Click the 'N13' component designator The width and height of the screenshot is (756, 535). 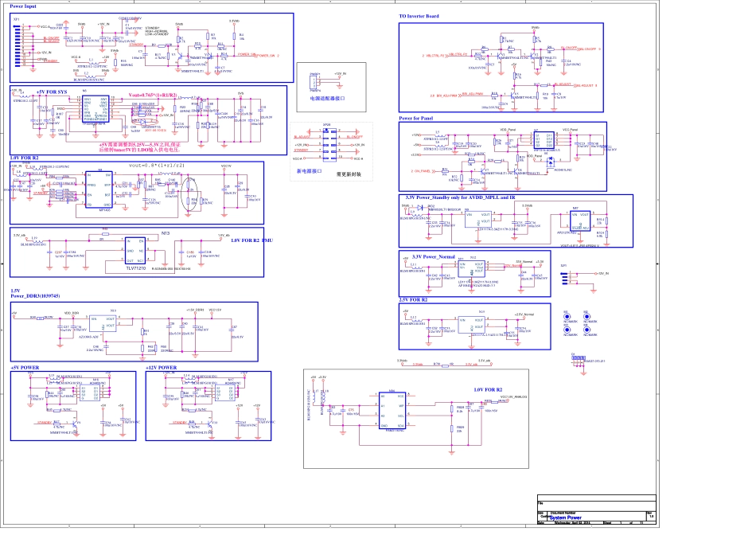click(x=166, y=233)
